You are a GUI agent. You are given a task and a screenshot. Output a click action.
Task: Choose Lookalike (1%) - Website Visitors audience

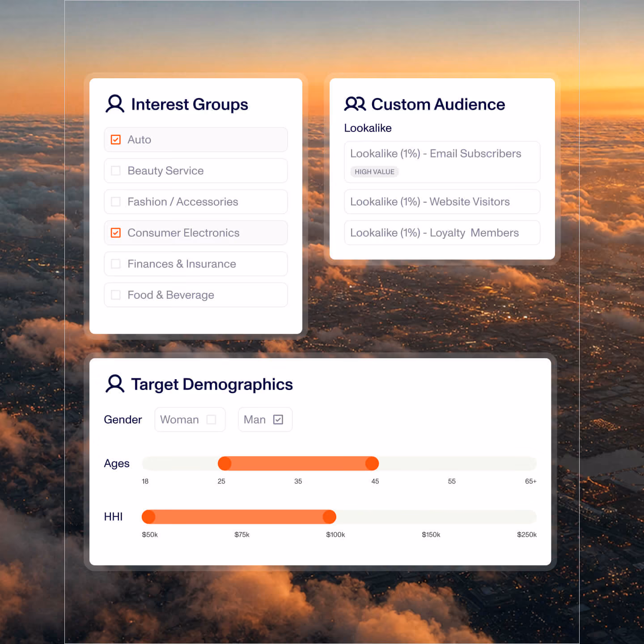(442, 202)
